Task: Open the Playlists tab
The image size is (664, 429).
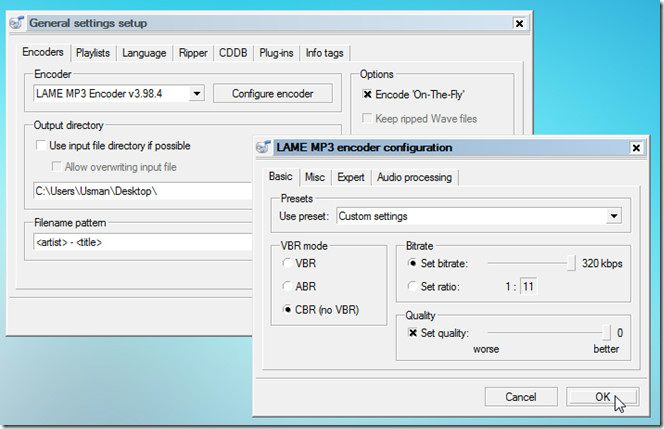Action: click(x=93, y=53)
